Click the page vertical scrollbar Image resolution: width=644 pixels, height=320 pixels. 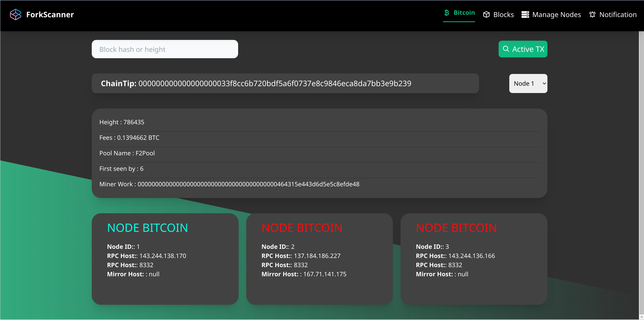641,173
